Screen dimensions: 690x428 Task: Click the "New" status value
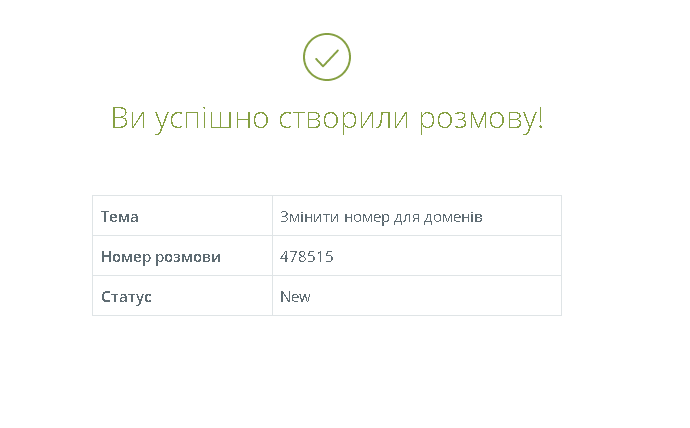point(295,296)
